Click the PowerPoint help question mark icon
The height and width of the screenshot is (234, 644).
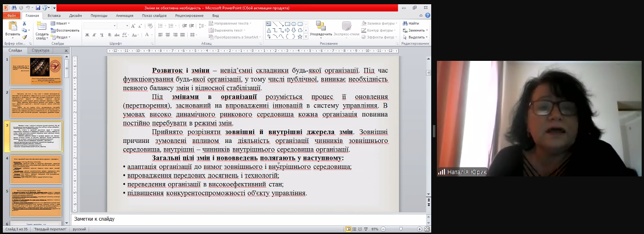(x=427, y=16)
